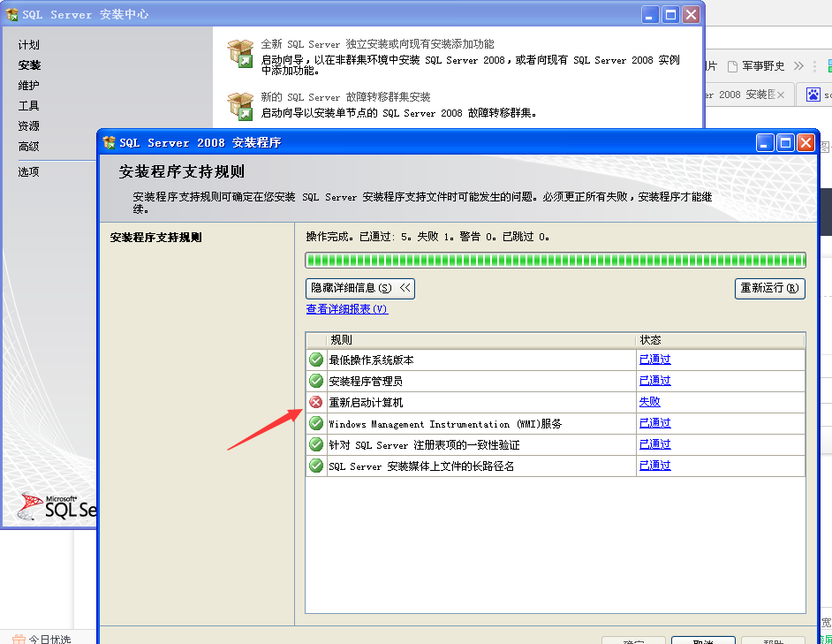
Task: Collapse details with 隐藏详细信息 button
Action: (x=360, y=288)
